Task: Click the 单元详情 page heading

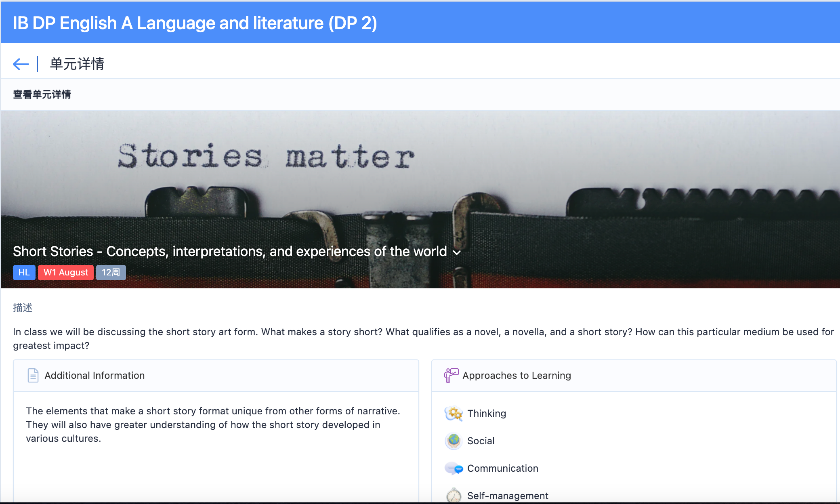Action: [77, 64]
